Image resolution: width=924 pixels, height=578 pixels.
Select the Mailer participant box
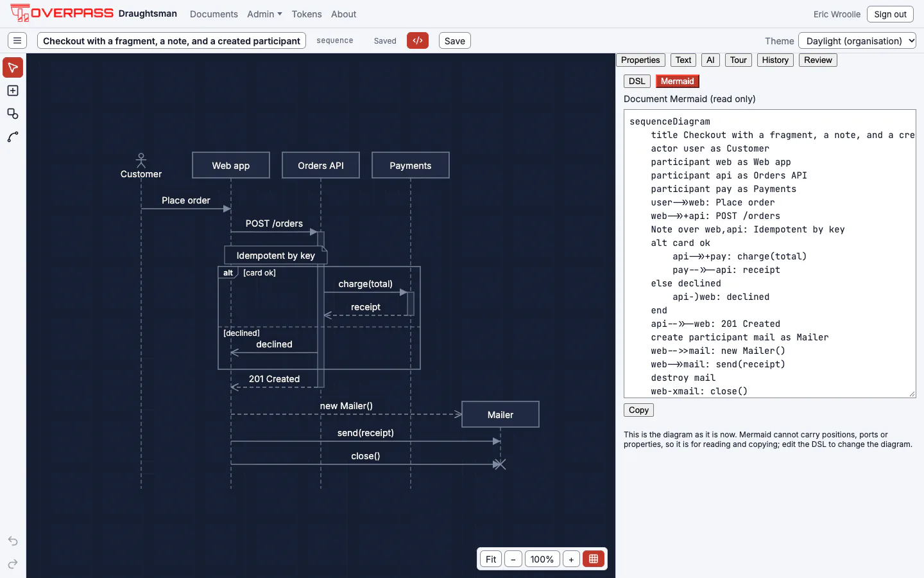tap(501, 414)
